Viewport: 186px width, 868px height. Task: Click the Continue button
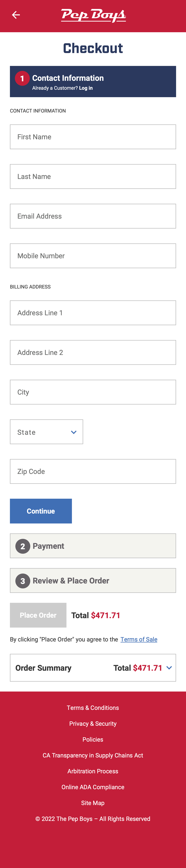click(x=41, y=511)
